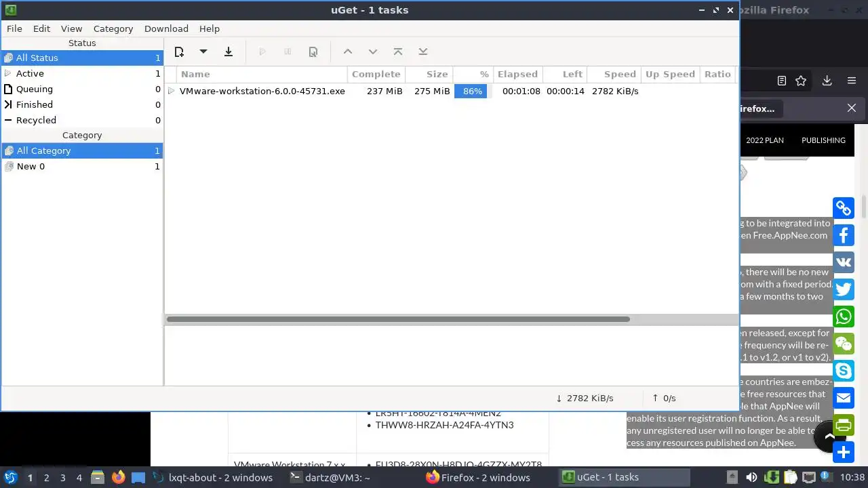Click the horizontal scrollbar under download list
This screenshot has height=488, width=868.
click(x=398, y=319)
